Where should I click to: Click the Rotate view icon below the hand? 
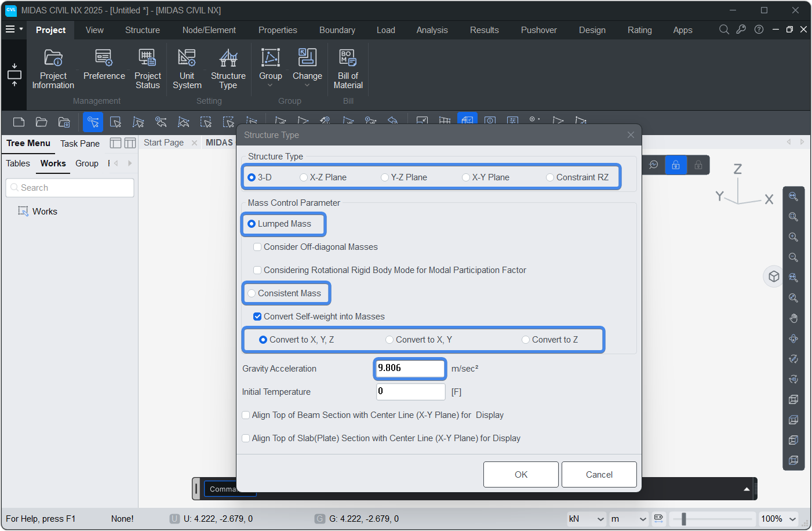tap(793, 339)
